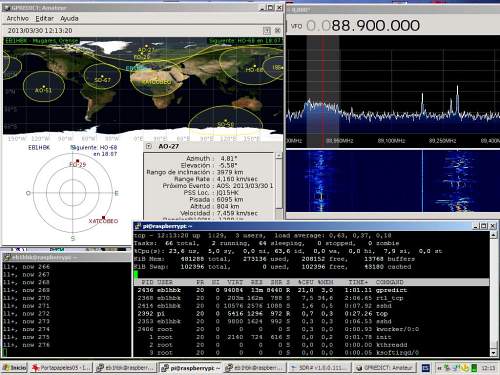This screenshot has width=500, height=375.
Task: Open the Ayuda menu
Action: (69, 19)
